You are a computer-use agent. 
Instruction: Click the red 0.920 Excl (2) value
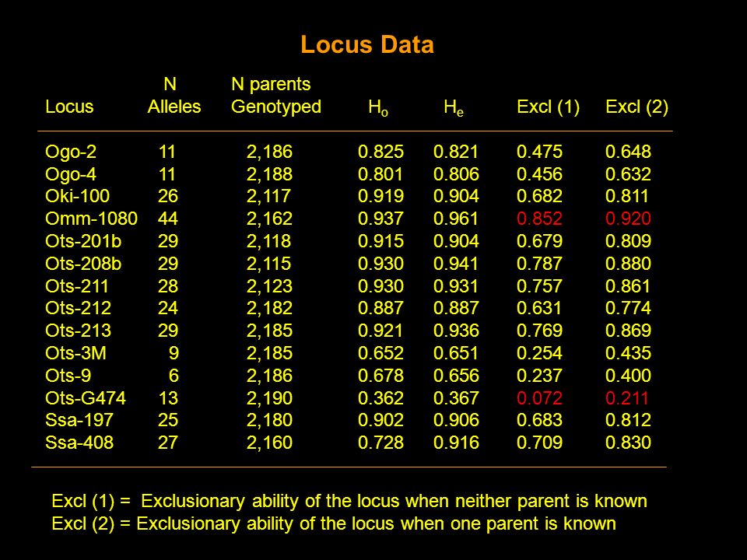click(x=628, y=219)
